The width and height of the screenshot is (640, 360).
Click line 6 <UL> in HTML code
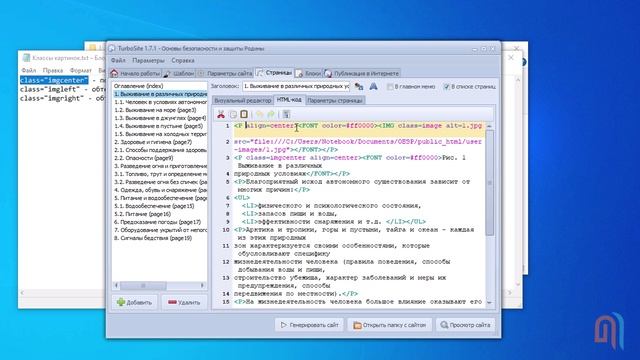coord(242,198)
